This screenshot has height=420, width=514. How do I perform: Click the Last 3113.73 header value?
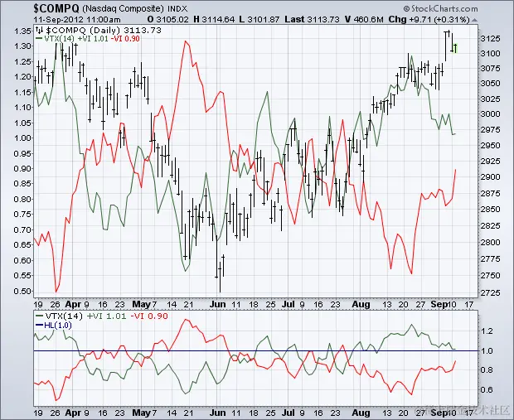pyautogui.click(x=312, y=20)
